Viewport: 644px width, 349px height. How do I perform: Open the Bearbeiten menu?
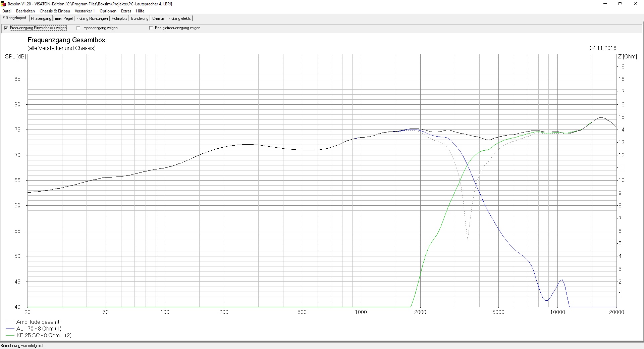pyautogui.click(x=25, y=11)
